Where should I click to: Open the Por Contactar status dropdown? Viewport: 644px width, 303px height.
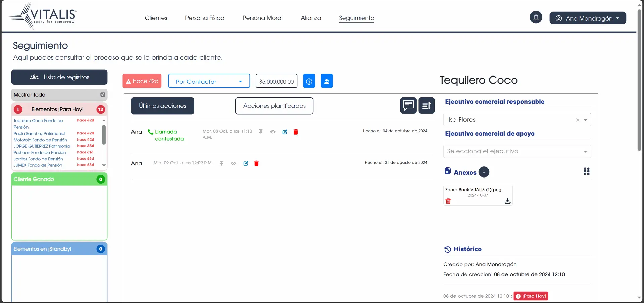[209, 81]
